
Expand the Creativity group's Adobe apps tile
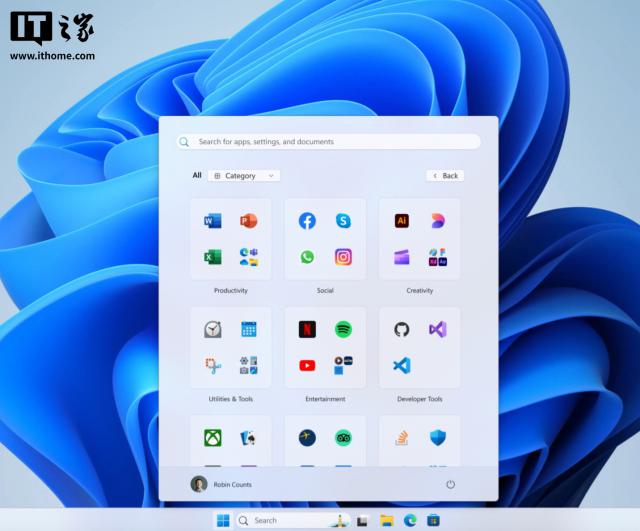(437, 257)
